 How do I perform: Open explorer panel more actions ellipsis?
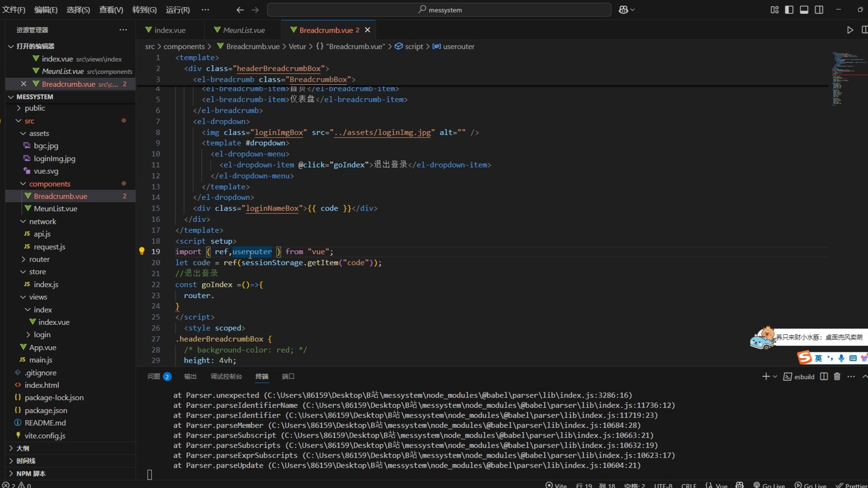pos(123,30)
